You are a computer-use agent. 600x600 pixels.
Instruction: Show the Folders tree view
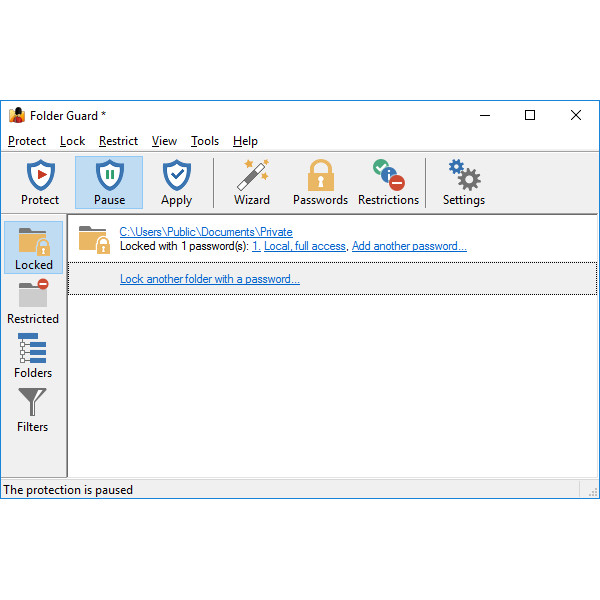point(33,356)
